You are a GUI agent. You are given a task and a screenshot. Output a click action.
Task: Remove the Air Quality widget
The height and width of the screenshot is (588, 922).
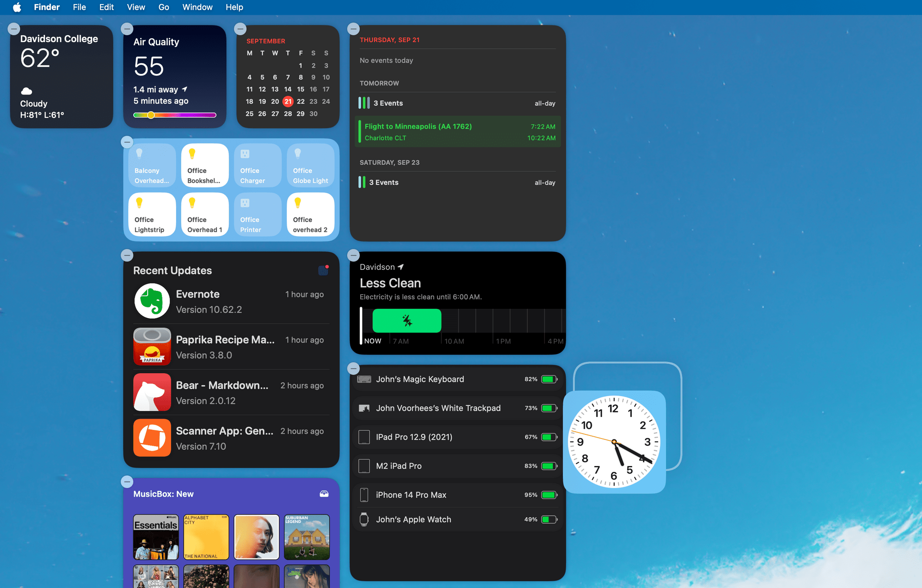tap(127, 29)
